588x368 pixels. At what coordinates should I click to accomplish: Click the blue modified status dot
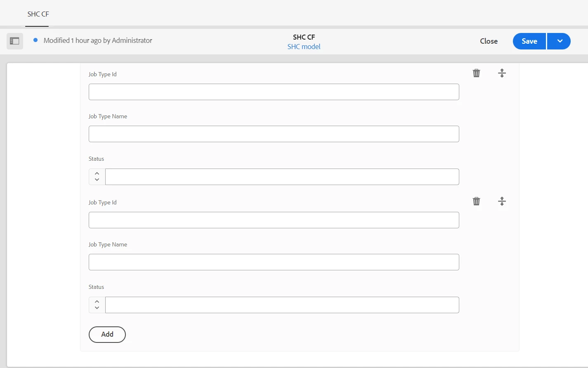(x=35, y=40)
